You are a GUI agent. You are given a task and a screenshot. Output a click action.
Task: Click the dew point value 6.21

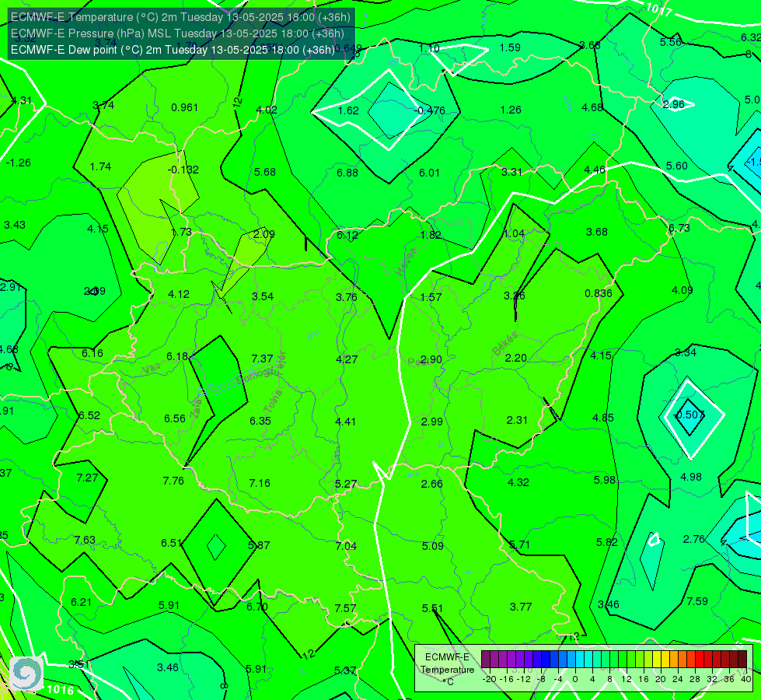(81, 602)
